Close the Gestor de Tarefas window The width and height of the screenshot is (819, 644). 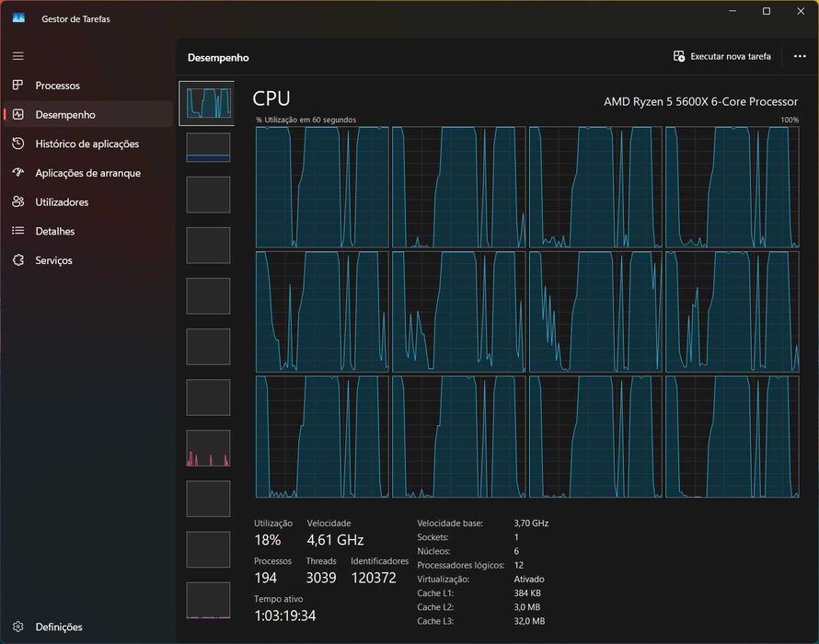pos(801,11)
